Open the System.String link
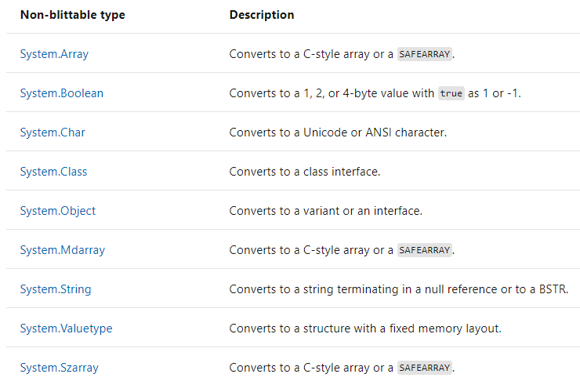 (x=56, y=289)
